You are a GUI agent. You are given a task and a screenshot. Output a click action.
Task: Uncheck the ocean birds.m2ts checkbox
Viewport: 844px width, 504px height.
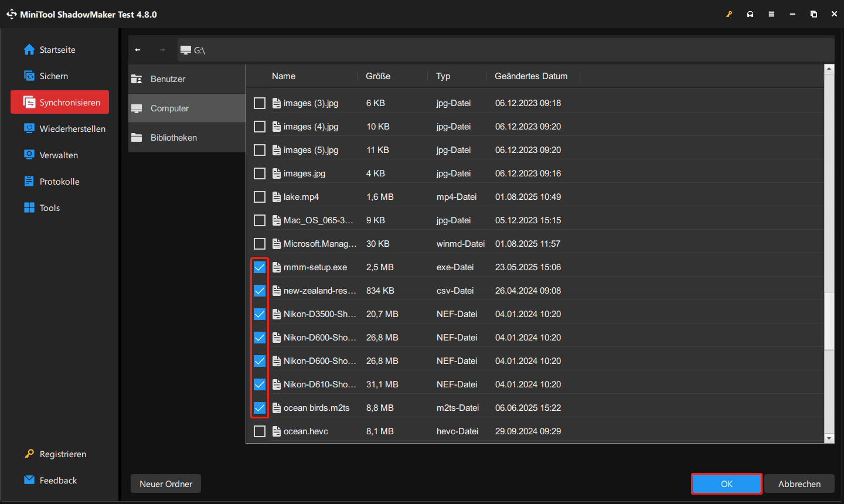260,408
